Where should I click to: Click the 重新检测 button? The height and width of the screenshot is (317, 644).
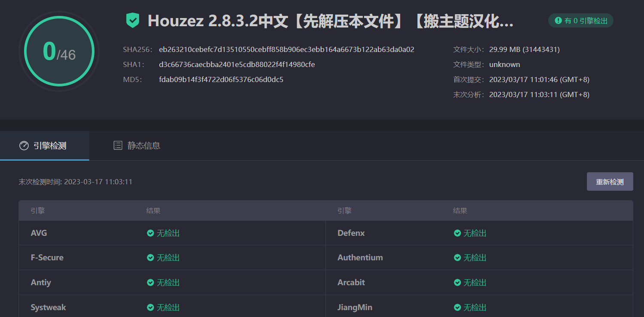click(x=610, y=182)
